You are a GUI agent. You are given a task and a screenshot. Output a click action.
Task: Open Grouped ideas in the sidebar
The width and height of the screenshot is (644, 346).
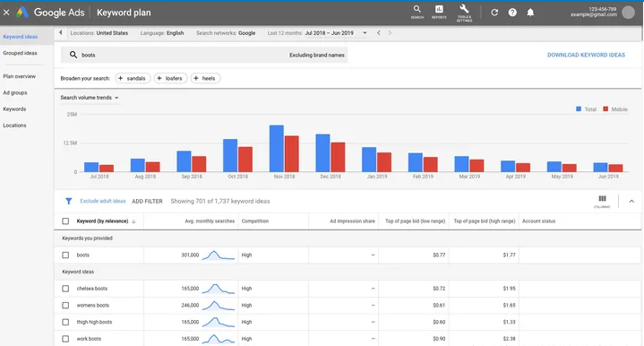tap(20, 53)
